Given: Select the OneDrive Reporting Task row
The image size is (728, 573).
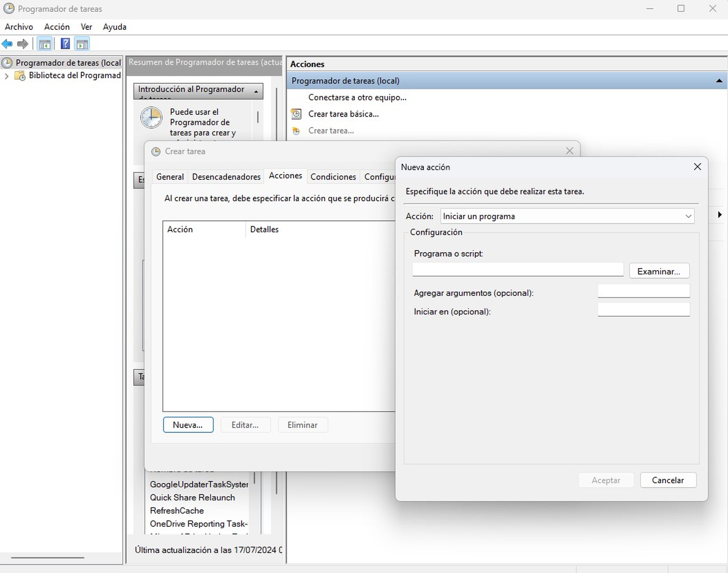Looking at the screenshot, I should (199, 524).
